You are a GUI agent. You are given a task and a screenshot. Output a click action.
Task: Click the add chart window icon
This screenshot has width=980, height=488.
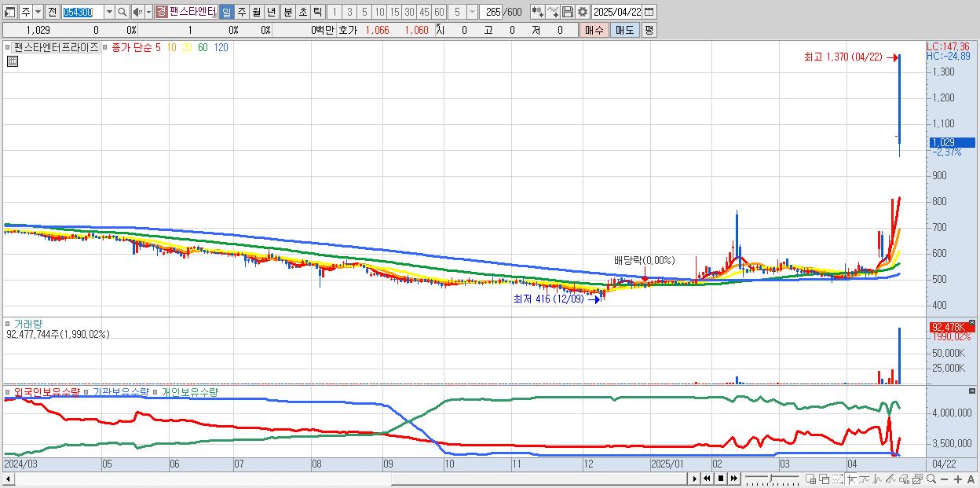point(810,479)
